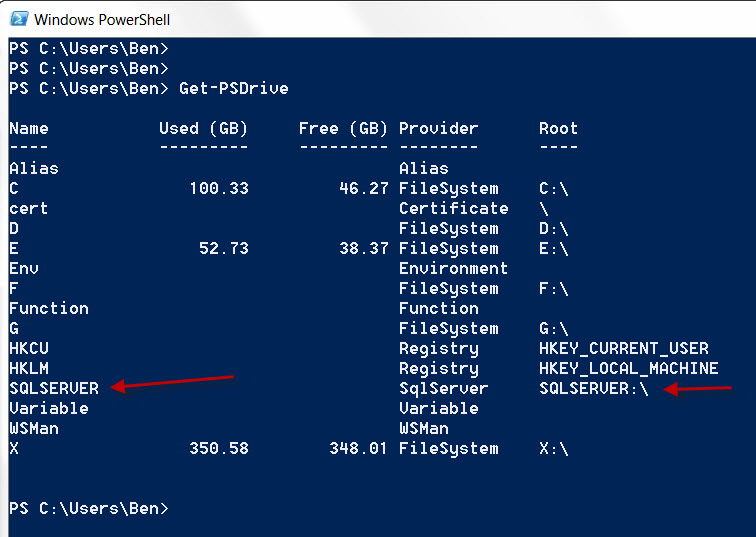
Task: Click the Name column header
Action: 29,128
